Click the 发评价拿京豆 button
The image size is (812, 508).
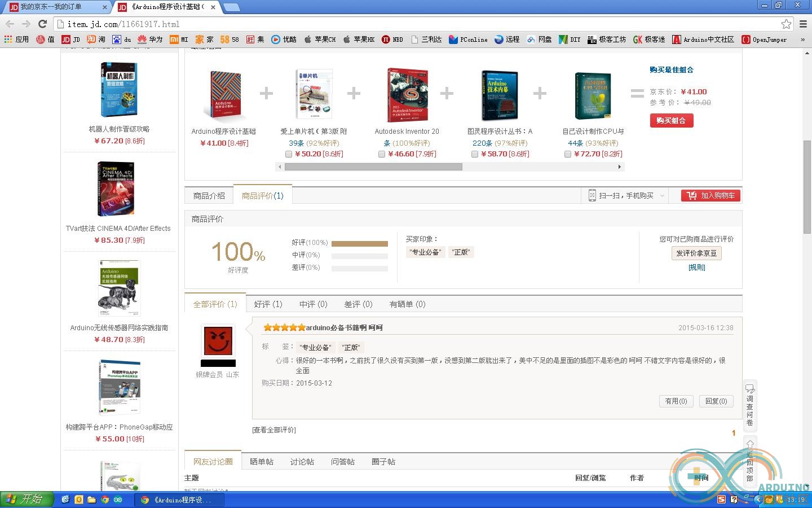[696, 253]
